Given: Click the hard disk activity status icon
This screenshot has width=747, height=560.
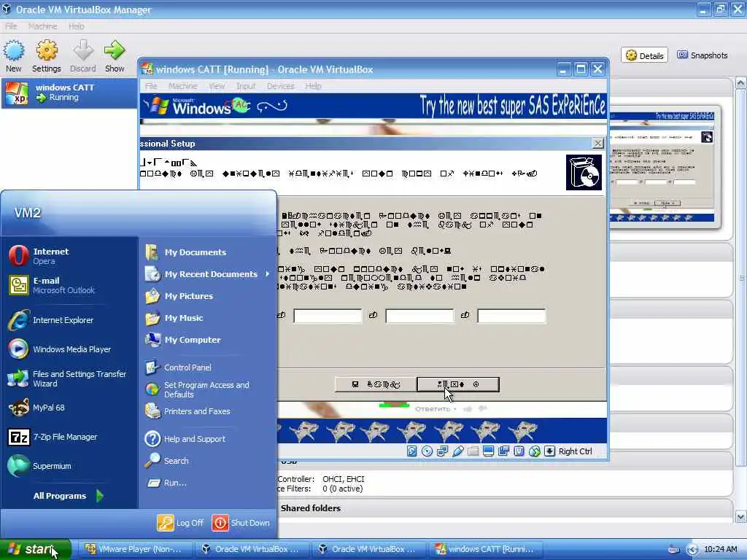Looking at the screenshot, I should click(412, 451).
